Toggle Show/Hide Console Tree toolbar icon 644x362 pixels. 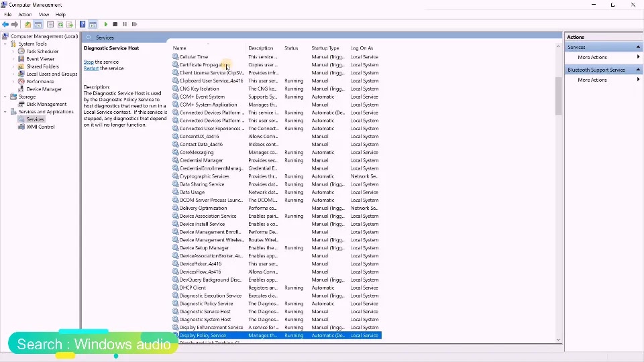(38, 24)
